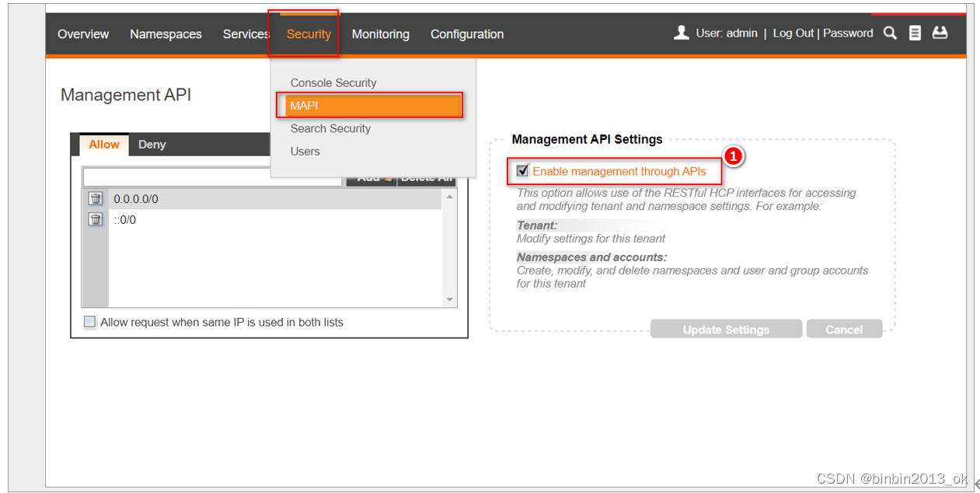Open the Namespaces menu
980x493 pixels.
[x=166, y=34]
